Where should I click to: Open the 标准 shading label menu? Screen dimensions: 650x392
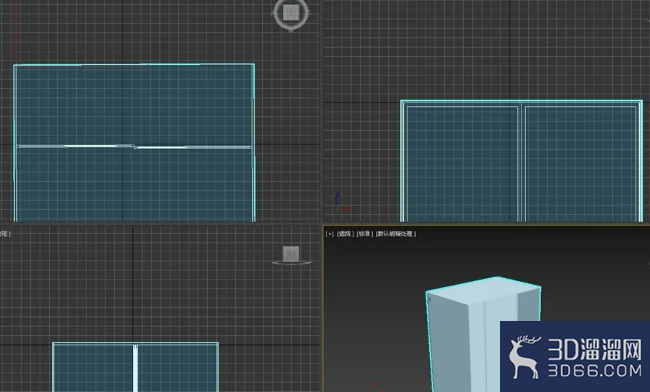click(x=365, y=234)
